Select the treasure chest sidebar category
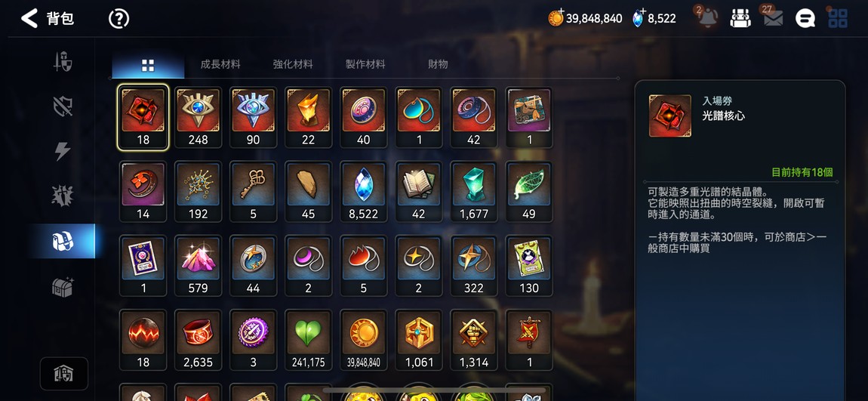Image resolution: width=868 pixels, height=401 pixels. (x=63, y=286)
